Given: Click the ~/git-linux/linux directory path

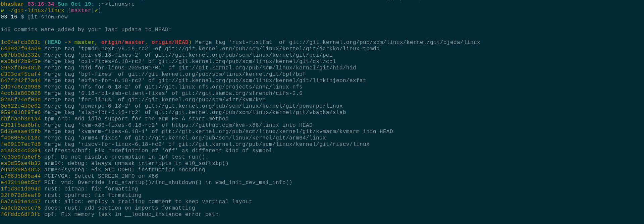Looking at the screenshot, I should click(36, 10).
